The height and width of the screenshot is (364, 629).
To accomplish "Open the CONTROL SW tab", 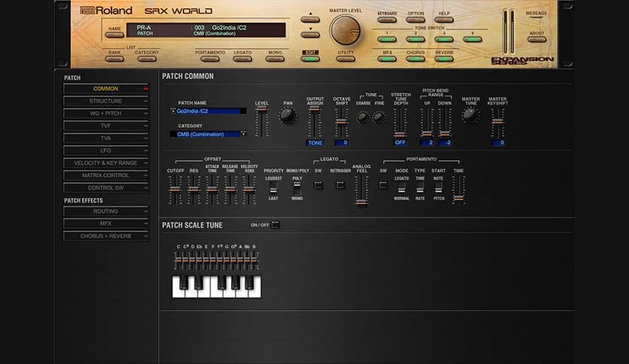I will tap(106, 188).
